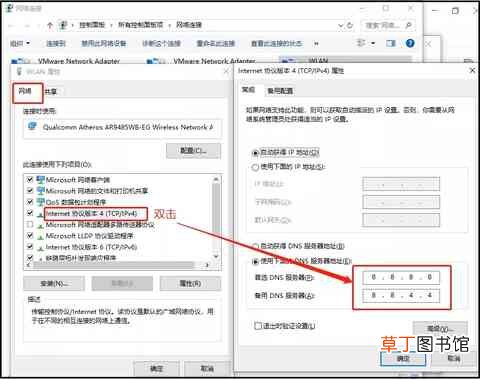Screen dimensions: 480x379
Task: Uncheck the Microsoft LLDP driver checkbox
Action: point(30,236)
